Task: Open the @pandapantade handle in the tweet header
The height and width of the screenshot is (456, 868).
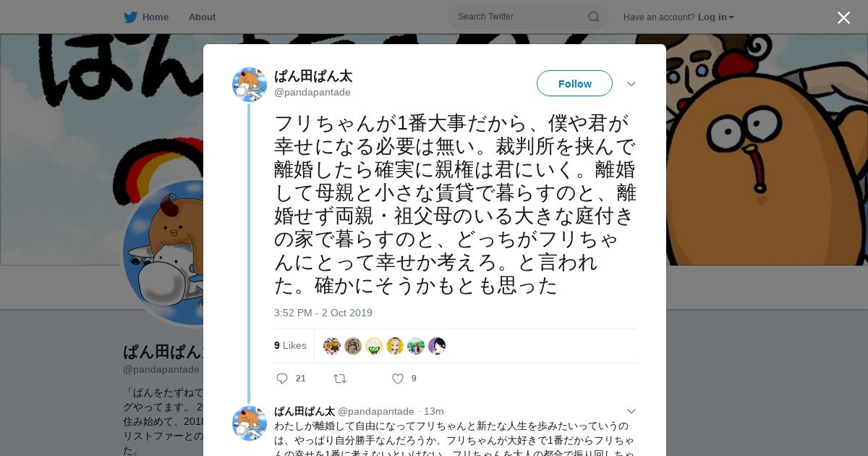Action: point(312,92)
